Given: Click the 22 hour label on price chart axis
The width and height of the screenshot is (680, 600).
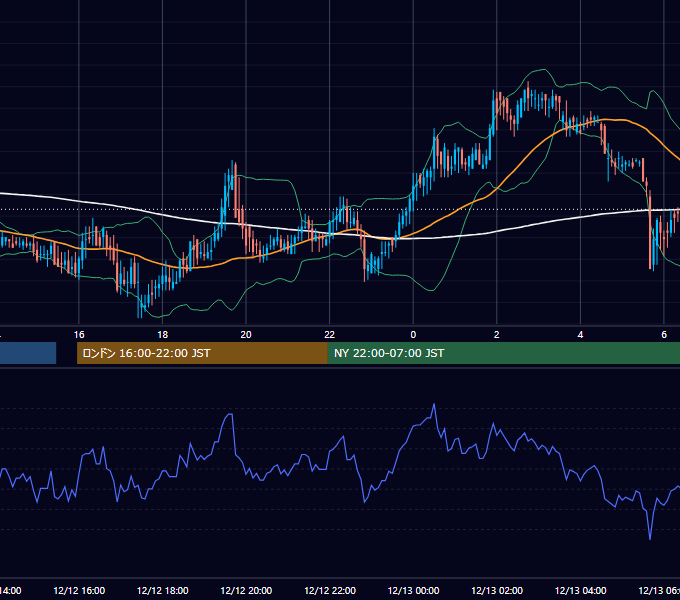Looking at the screenshot, I should pos(330,335).
